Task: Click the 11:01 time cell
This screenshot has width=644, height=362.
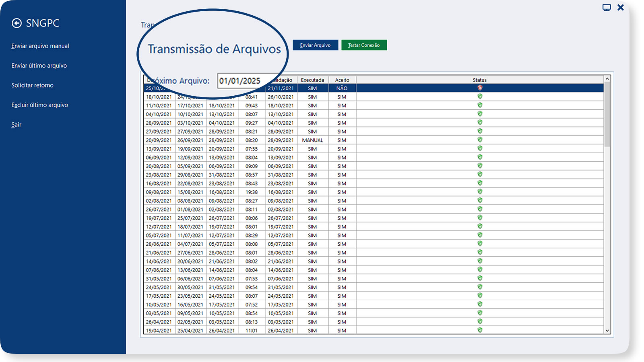Action: [x=252, y=331]
